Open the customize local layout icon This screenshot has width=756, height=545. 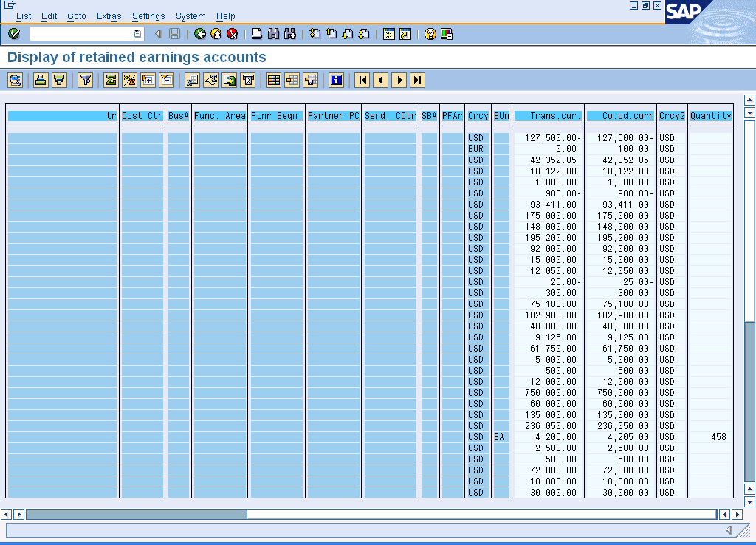pyautogui.click(x=447, y=34)
